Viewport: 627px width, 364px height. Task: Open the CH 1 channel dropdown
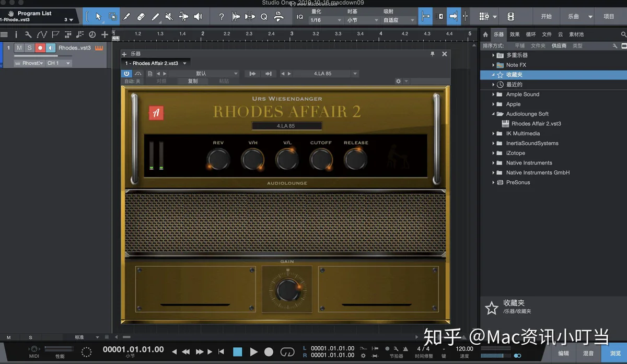(58, 63)
